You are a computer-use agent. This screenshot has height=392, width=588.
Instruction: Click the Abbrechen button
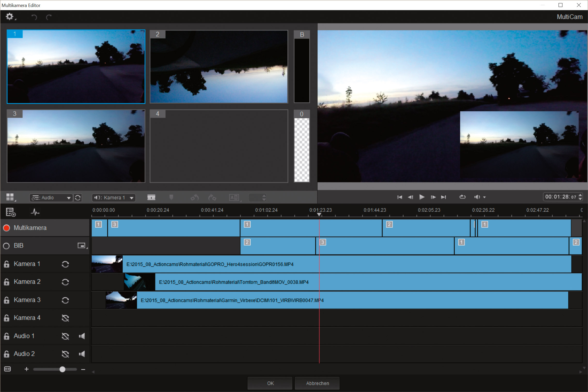(x=317, y=383)
